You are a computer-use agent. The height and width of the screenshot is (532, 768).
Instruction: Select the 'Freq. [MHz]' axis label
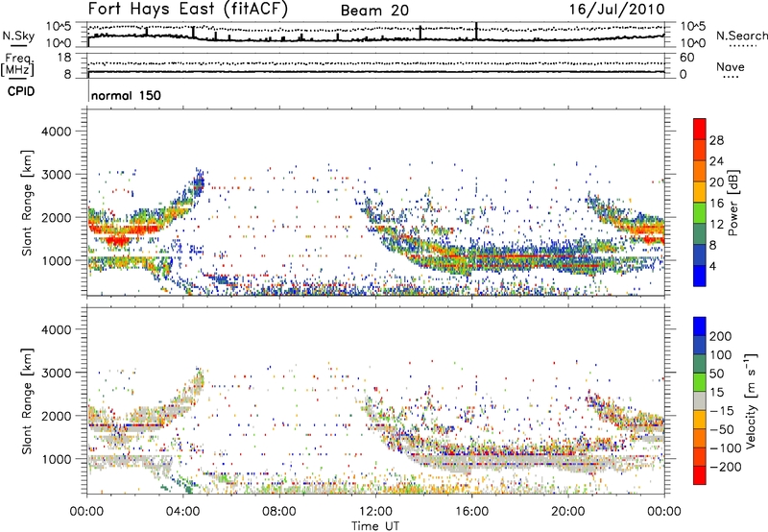(18, 66)
